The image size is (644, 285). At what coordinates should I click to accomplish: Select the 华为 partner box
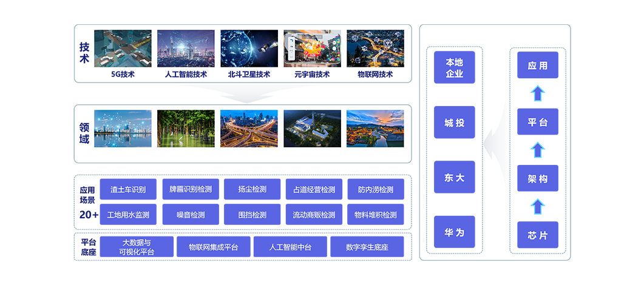pyautogui.click(x=454, y=232)
